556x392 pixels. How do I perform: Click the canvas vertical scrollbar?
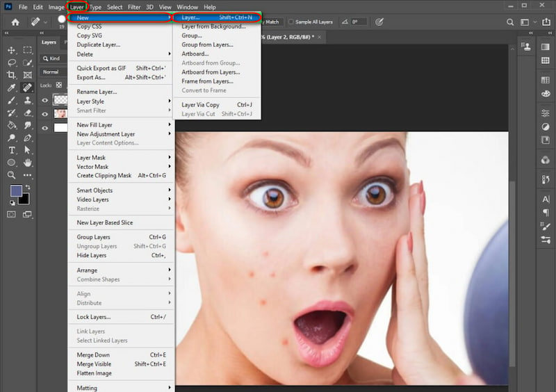[512, 274]
